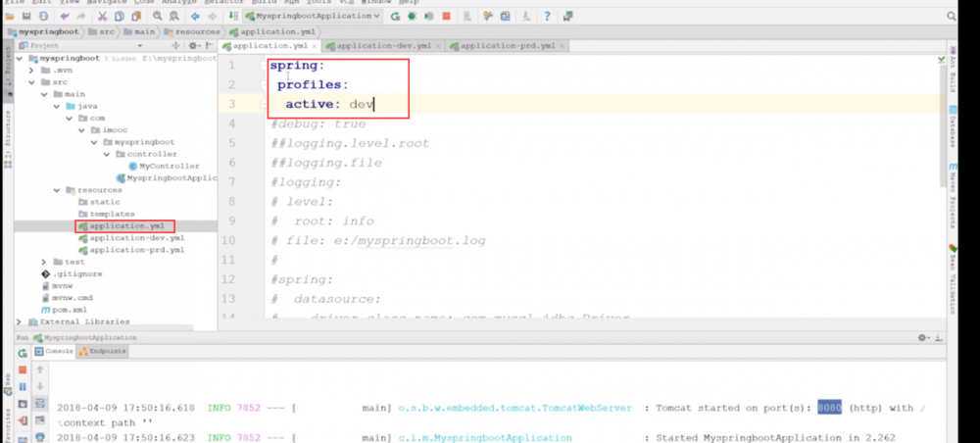The height and width of the screenshot is (443, 980).
Task: Click the purple Undo arrow
Action: tap(65, 17)
